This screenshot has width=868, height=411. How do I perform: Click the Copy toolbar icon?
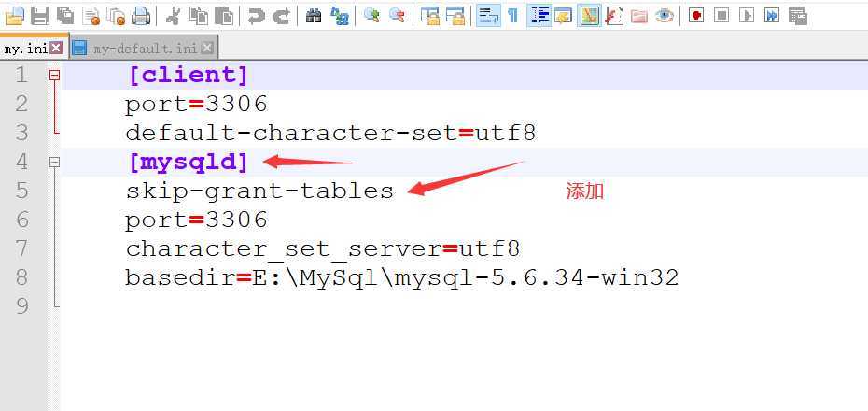pos(198,16)
